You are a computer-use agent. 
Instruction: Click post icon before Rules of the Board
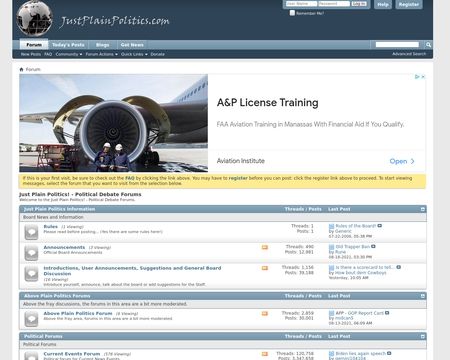331,226
